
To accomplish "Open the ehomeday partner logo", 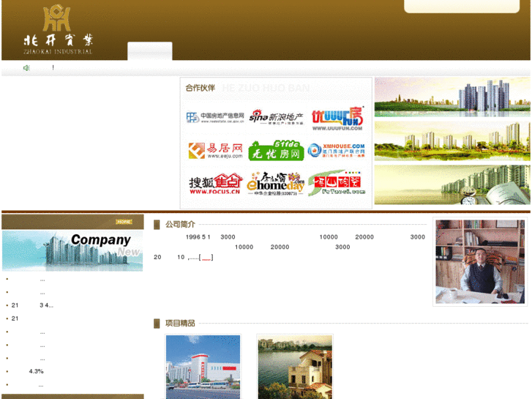I will coord(275,184).
